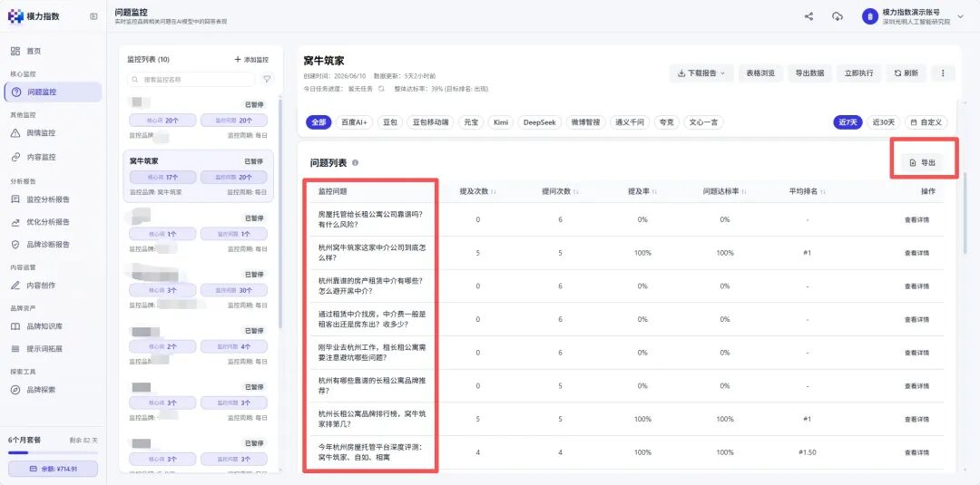Expand the account menu chevron
This screenshot has height=485, width=980.
tap(961, 17)
